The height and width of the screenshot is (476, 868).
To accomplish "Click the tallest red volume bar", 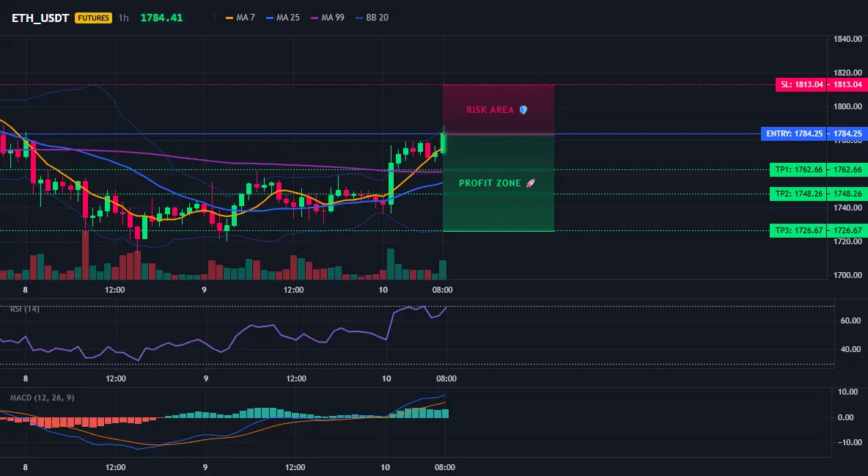I will [x=85, y=255].
